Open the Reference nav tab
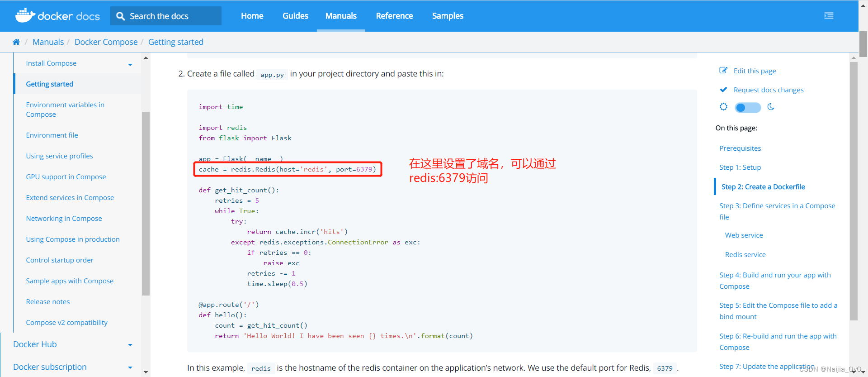The width and height of the screenshot is (868, 377). [x=394, y=16]
